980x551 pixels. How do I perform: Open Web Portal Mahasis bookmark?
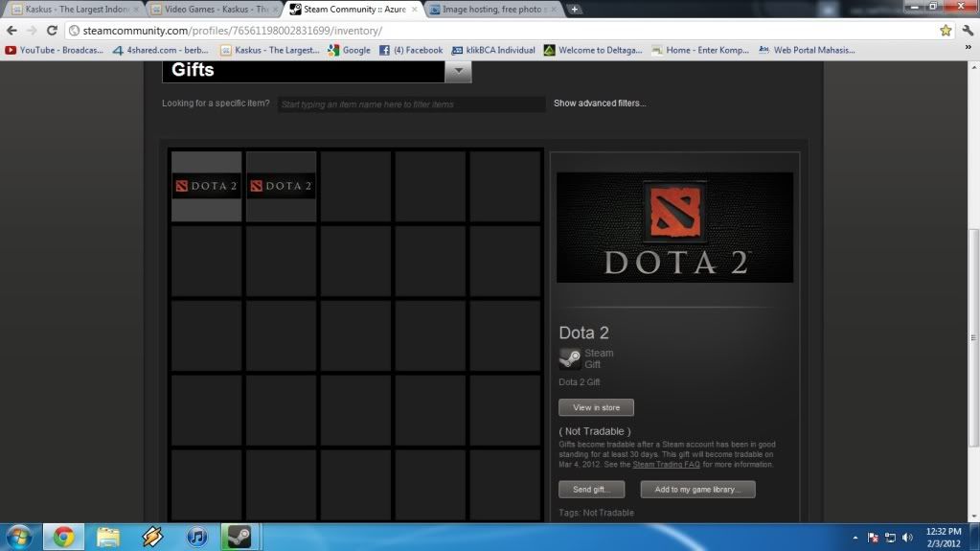tap(807, 50)
